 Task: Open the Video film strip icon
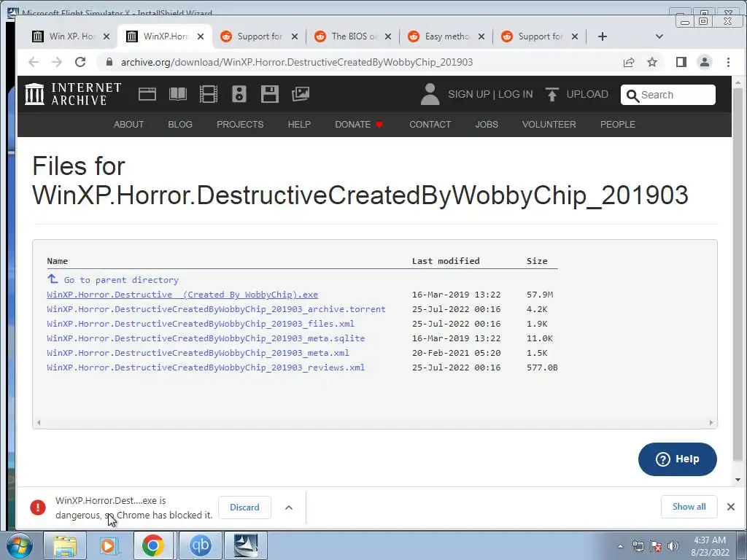[208, 94]
